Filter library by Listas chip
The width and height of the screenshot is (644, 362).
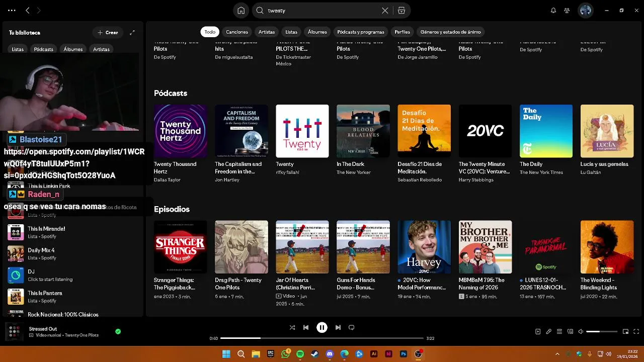18,49
